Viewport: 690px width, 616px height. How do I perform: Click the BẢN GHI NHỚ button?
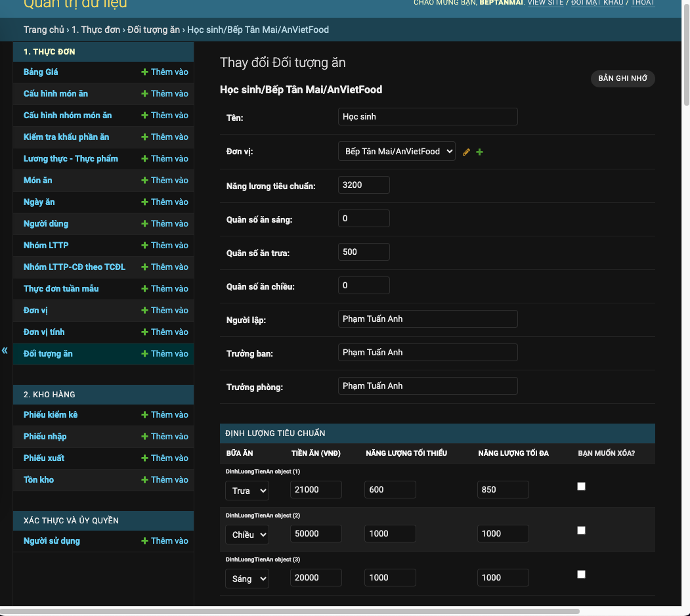pos(622,78)
